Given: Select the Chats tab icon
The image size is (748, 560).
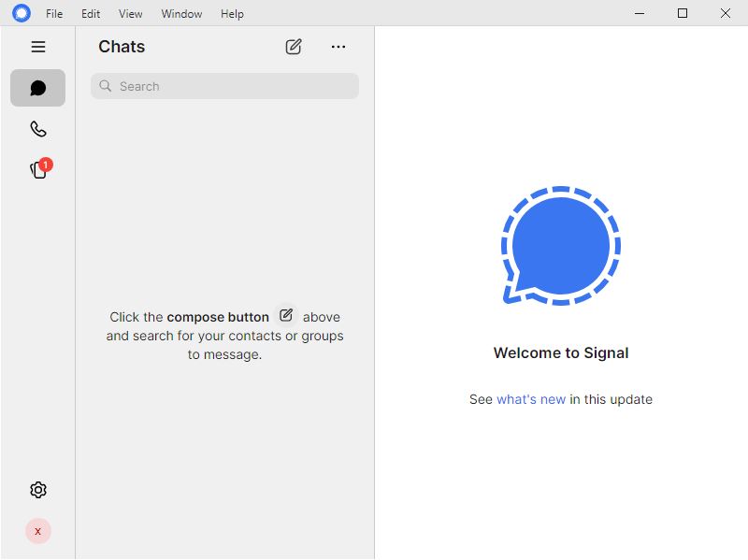Looking at the screenshot, I should 38,88.
